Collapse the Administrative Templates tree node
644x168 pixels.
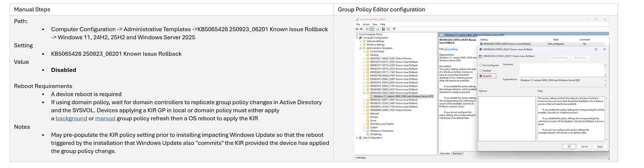click(360, 48)
